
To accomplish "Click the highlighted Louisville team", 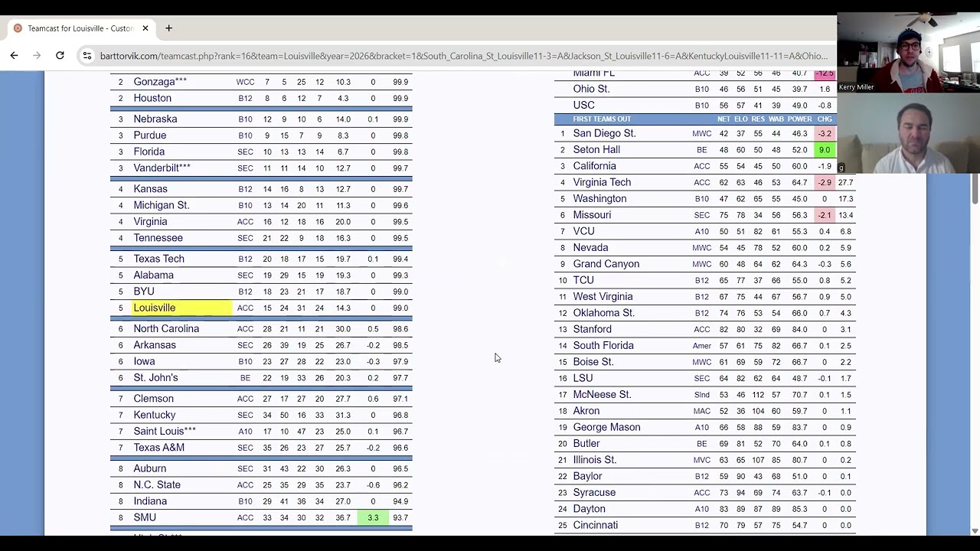I will [x=155, y=308].
